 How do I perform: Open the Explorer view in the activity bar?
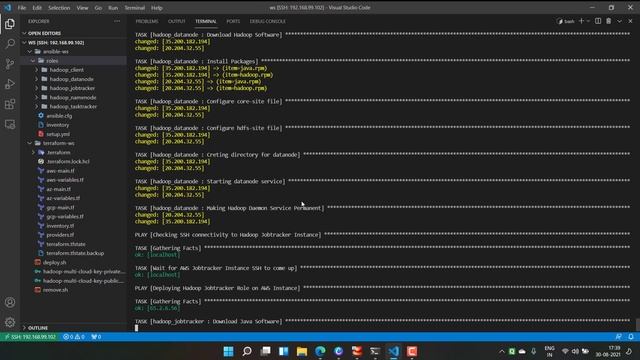point(10,24)
